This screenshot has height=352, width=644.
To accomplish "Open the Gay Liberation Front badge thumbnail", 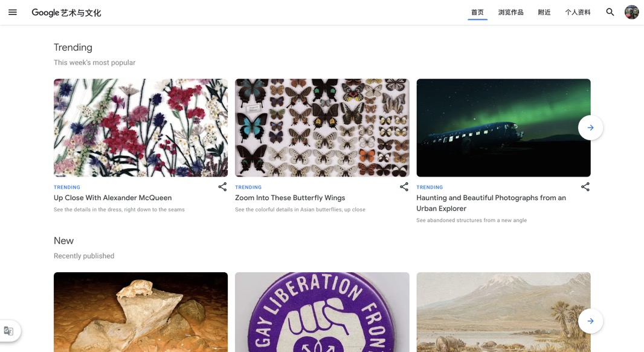I will pos(322,312).
